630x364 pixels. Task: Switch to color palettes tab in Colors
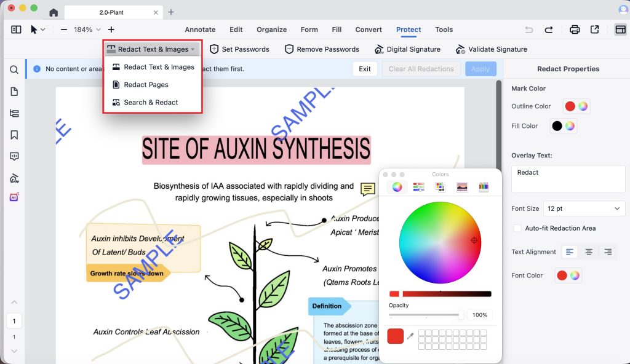[x=441, y=187]
